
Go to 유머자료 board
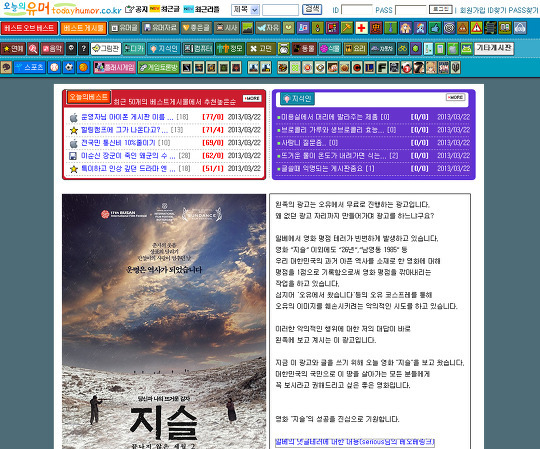click(160, 28)
